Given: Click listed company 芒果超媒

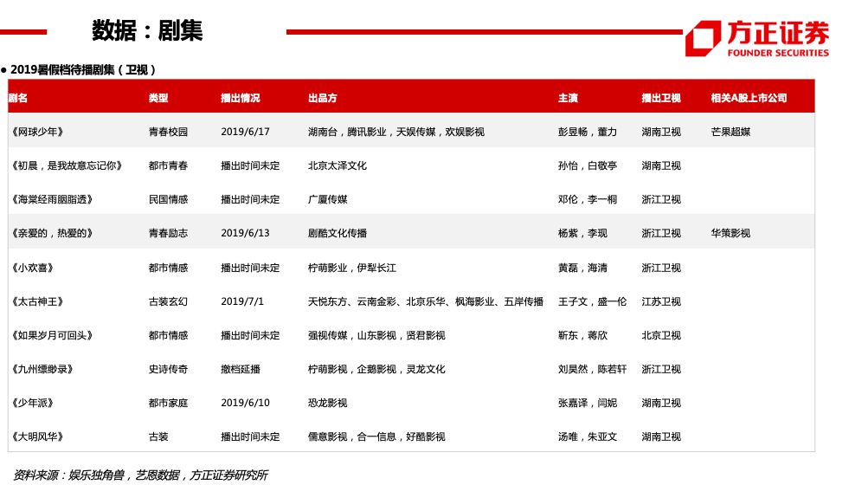Looking at the screenshot, I should [730, 132].
